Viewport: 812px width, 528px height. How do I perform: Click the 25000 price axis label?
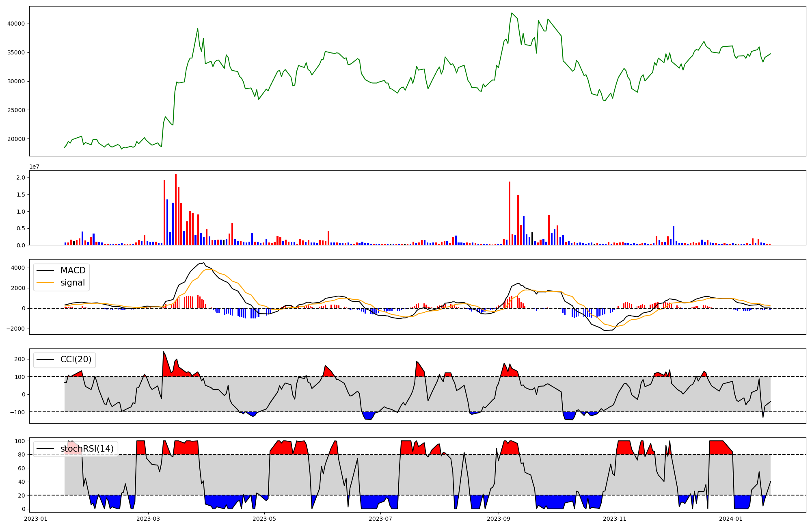click(16, 110)
